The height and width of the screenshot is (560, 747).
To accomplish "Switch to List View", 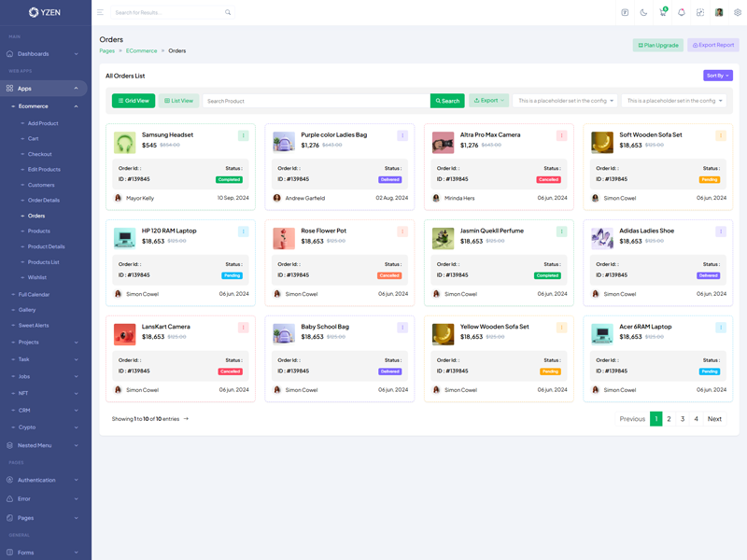I will pyautogui.click(x=178, y=101).
